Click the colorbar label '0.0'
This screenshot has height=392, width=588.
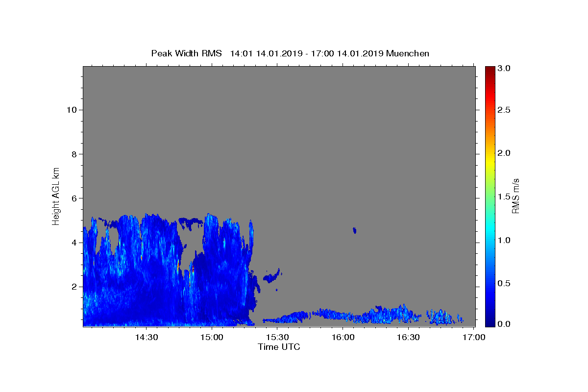click(504, 324)
